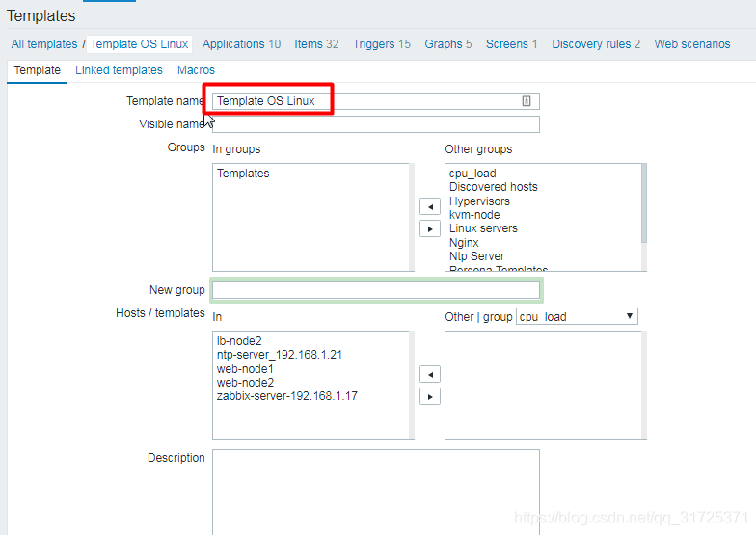Go to Applications 10 link

click(241, 44)
